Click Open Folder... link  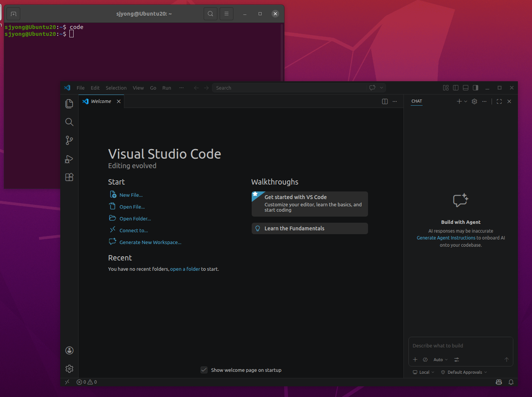click(x=135, y=219)
